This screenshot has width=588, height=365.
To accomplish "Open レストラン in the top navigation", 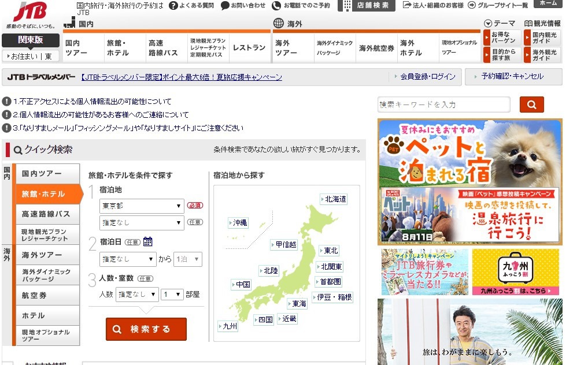I will (250, 47).
